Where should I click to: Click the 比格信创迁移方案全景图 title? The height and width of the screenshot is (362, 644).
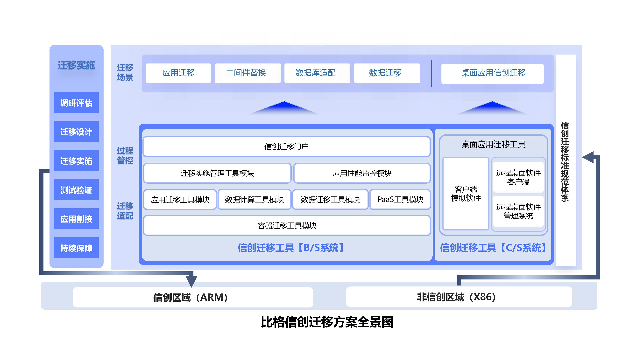coord(327,322)
